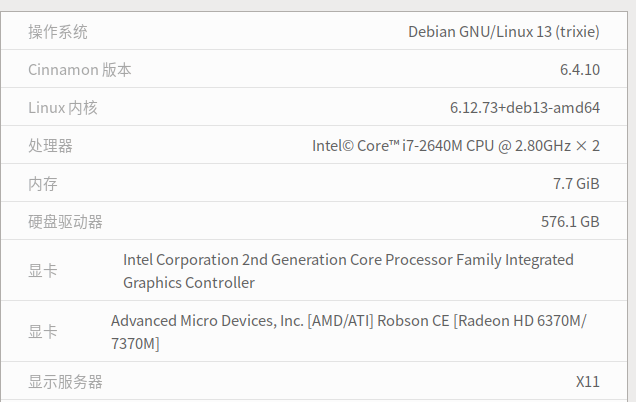The width and height of the screenshot is (636, 402).
Task: Click the 操作系统 label
Action: pyautogui.click(x=58, y=32)
